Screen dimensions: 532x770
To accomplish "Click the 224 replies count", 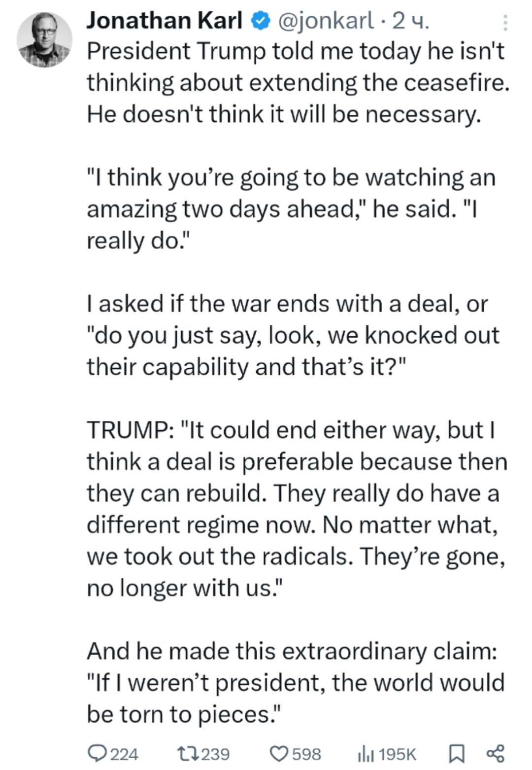I will 124,754.
